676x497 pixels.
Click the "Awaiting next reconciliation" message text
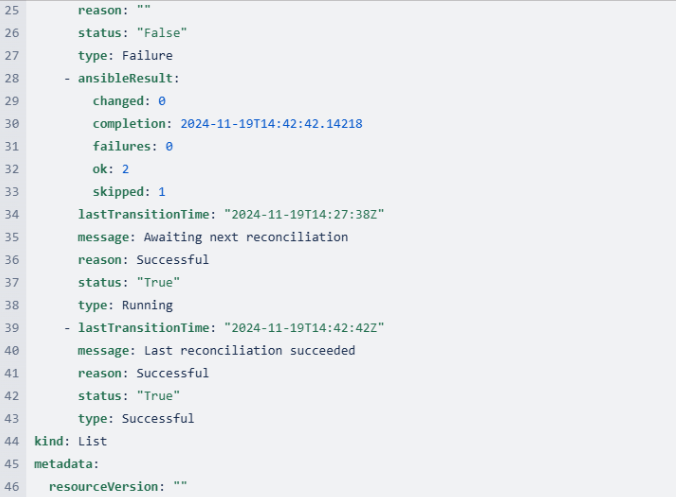click(x=245, y=237)
